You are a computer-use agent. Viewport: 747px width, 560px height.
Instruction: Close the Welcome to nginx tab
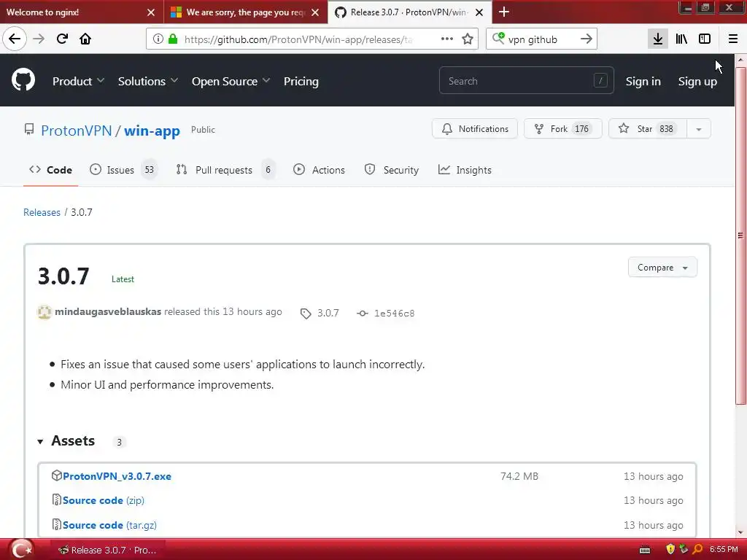click(x=150, y=12)
